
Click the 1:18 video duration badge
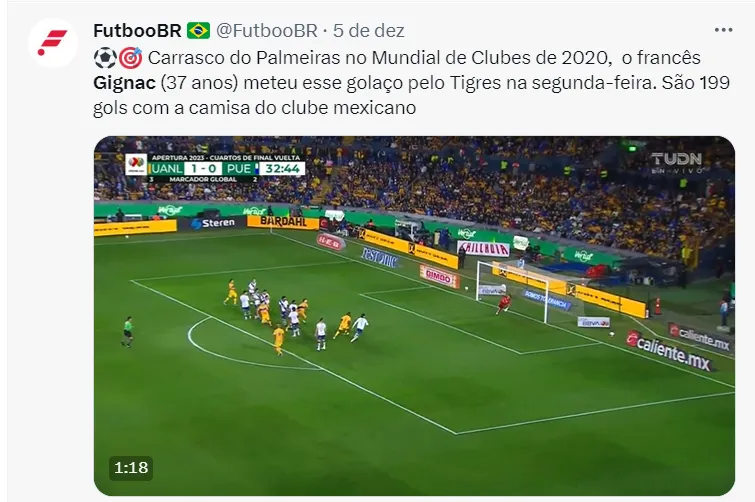pyautogui.click(x=131, y=468)
